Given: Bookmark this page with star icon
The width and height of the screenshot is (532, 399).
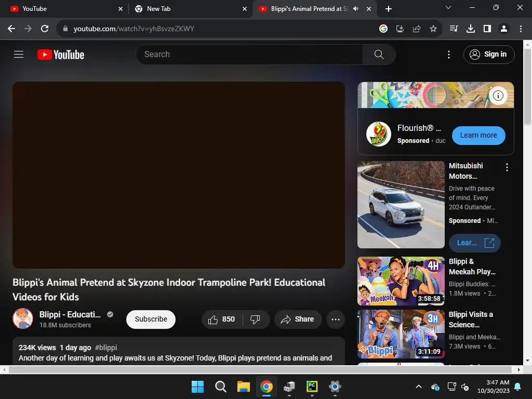Looking at the screenshot, I should (433, 29).
